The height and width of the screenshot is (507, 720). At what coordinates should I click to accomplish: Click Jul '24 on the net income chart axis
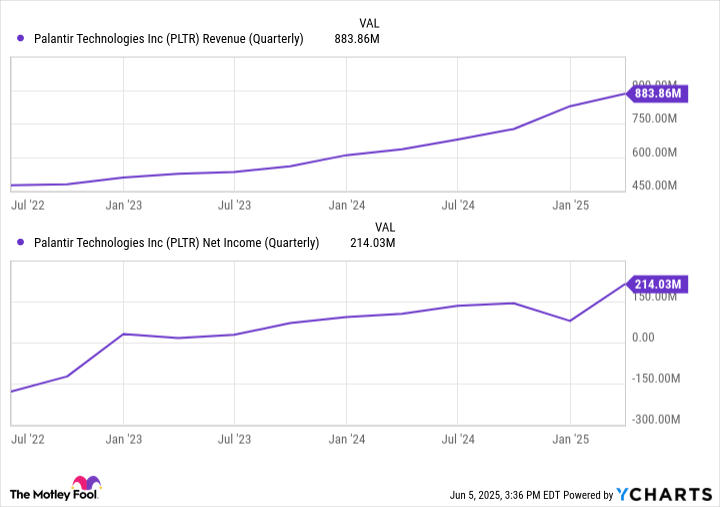click(458, 439)
